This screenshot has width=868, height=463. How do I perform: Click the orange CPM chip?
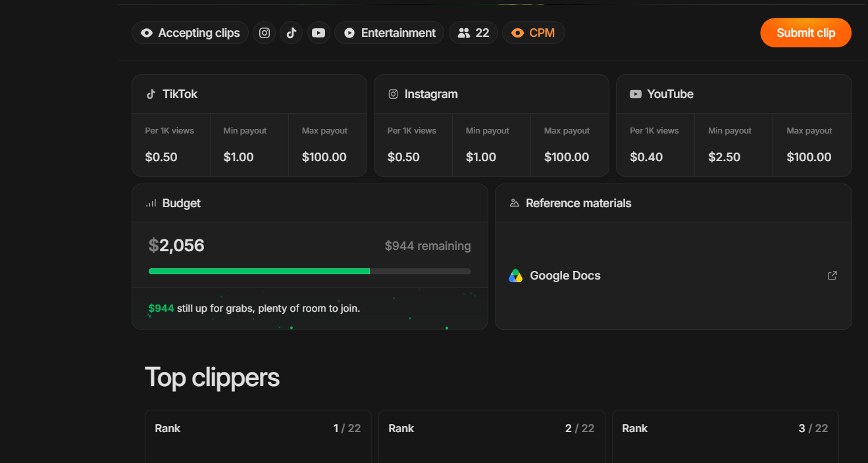tap(534, 33)
